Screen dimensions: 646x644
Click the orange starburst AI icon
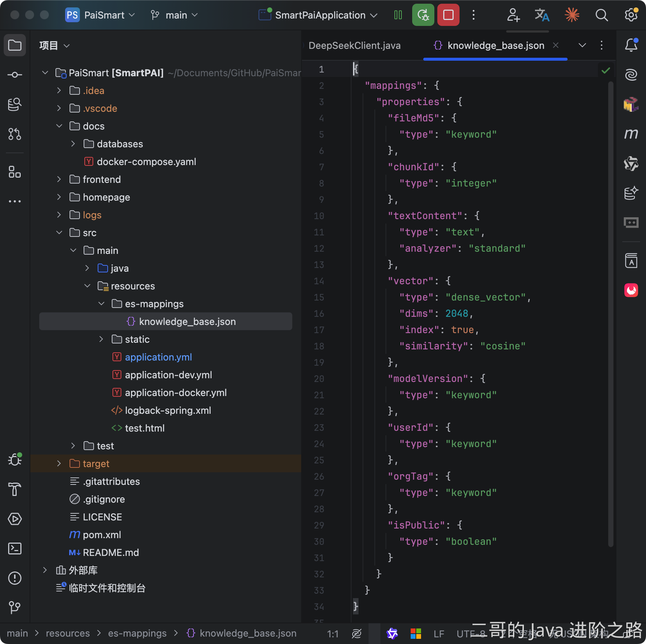pos(572,15)
